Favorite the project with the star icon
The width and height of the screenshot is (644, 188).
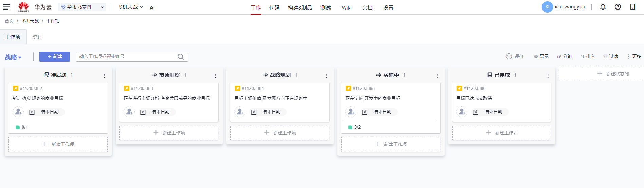coord(151,7)
